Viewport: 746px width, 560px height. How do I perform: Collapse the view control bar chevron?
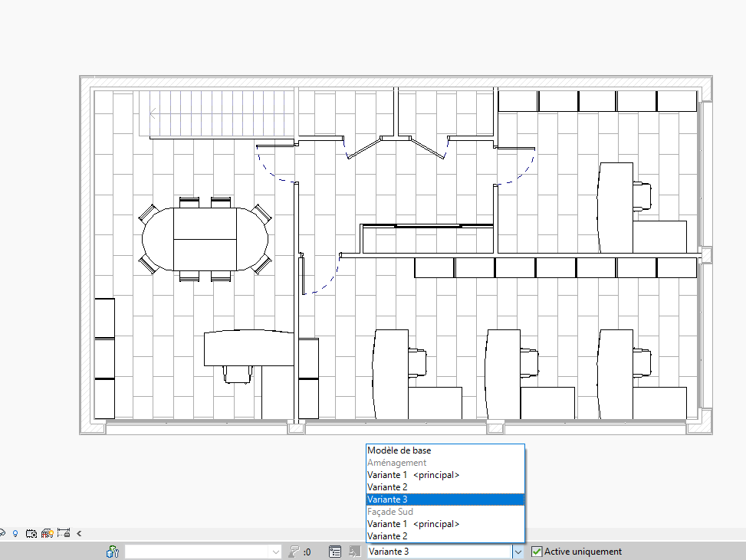[x=79, y=533]
